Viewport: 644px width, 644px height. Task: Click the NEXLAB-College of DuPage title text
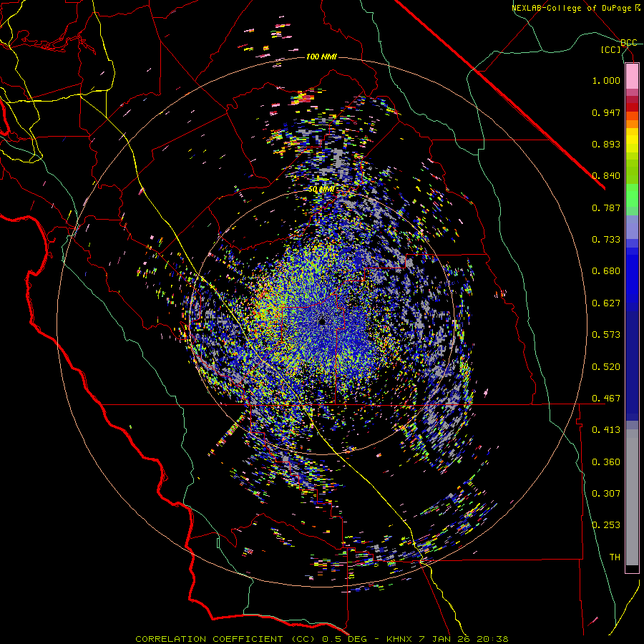tap(572, 8)
